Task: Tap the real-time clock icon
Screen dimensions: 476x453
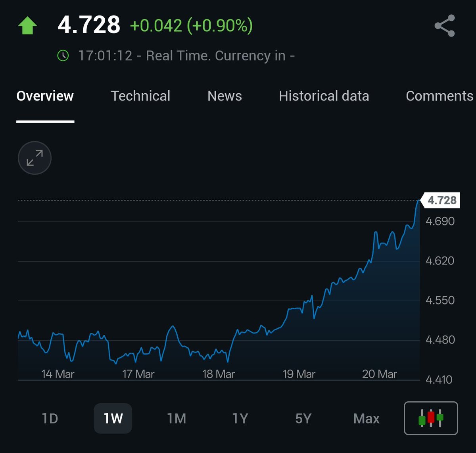Action: [63, 56]
